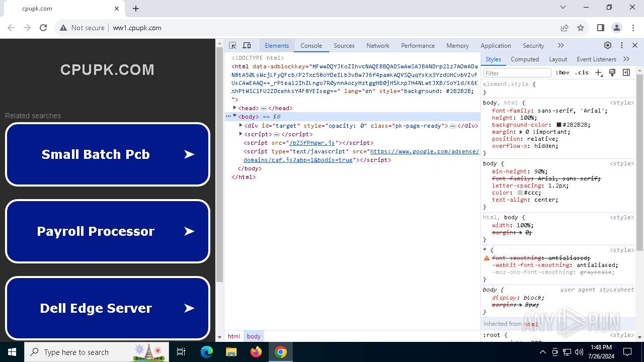Show more DevTools main tabs

pos(561,45)
